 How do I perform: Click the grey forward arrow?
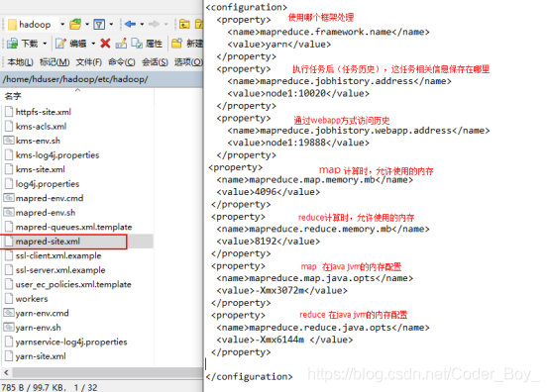pos(154,24)
